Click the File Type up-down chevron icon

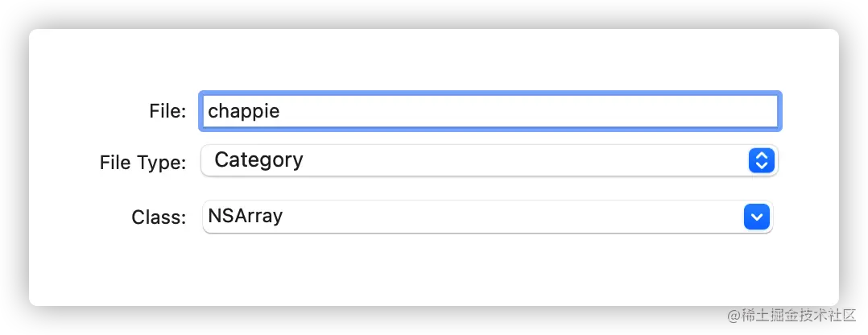[x=761, y=160]
